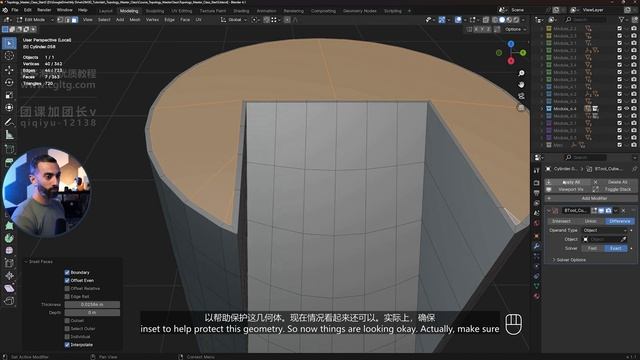Enable the Individual checkbox
640x360 pixels.
pos(67,337)
